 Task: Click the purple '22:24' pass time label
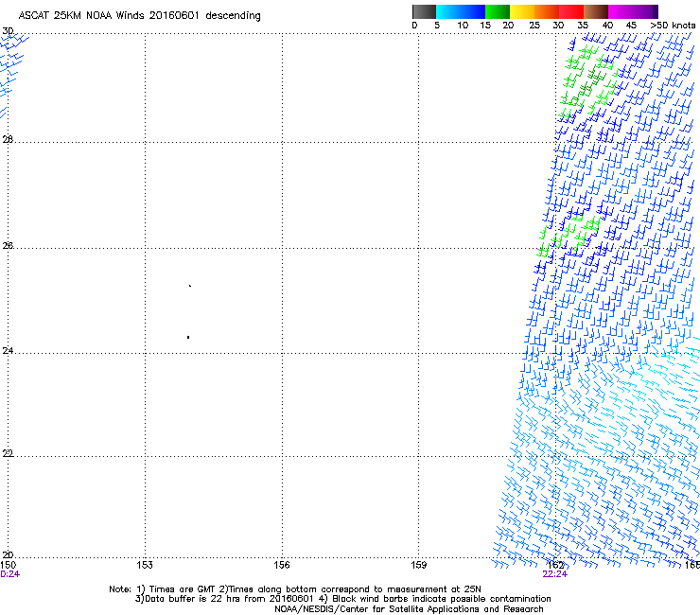555,574
